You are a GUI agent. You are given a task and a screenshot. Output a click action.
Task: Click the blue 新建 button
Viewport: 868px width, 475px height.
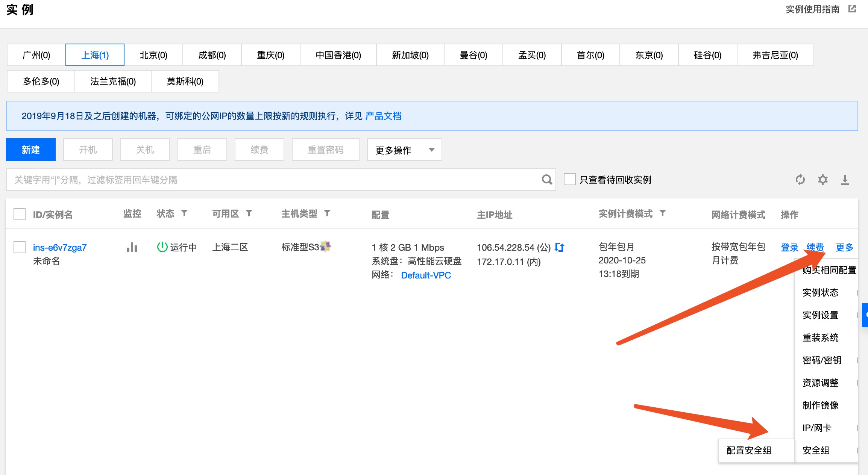[x=31, y=150]
